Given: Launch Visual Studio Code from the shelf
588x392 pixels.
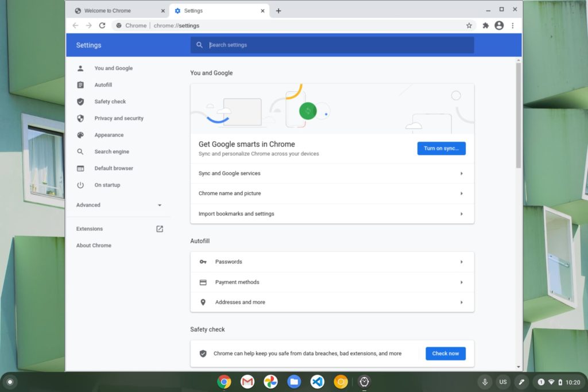Looking at the screenshot, I should point(317,382).
